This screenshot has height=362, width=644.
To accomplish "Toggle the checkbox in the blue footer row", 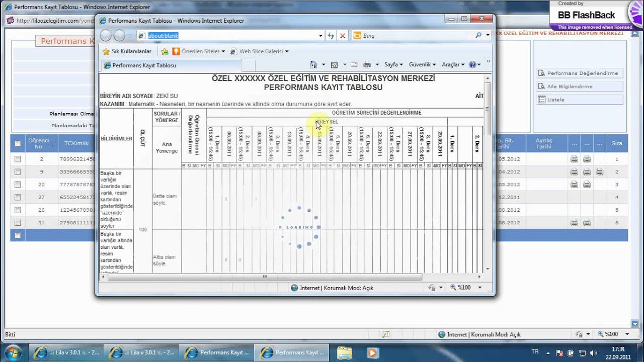I will (18, 235).
